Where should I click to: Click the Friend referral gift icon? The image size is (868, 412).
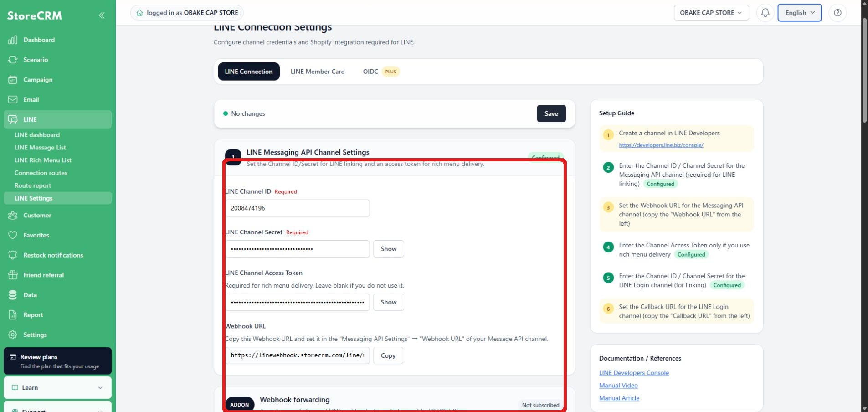[13, 275]
